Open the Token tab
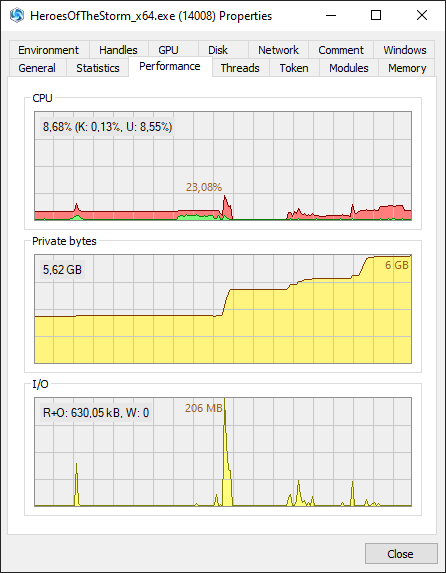Screen dimensions: 446x573 [x=294, y=68]
